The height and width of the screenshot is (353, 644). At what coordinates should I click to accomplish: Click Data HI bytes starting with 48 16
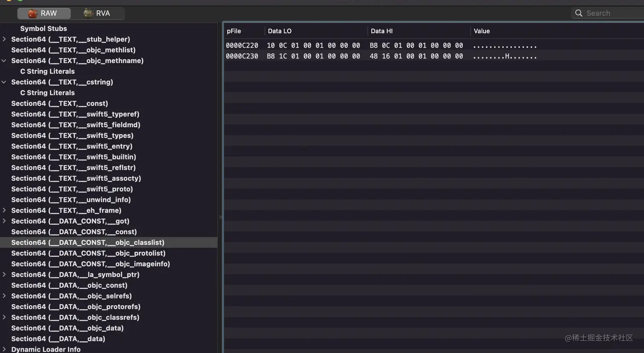coord(416,56)
